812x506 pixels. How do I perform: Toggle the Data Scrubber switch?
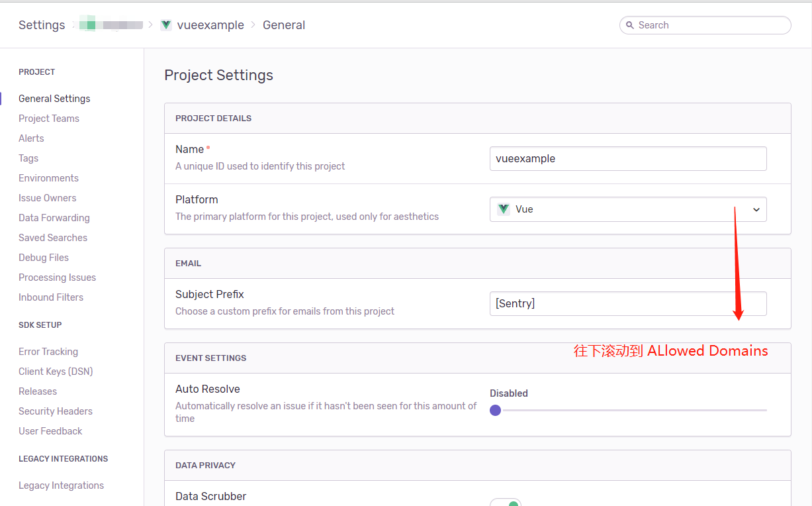coord(506,503)
